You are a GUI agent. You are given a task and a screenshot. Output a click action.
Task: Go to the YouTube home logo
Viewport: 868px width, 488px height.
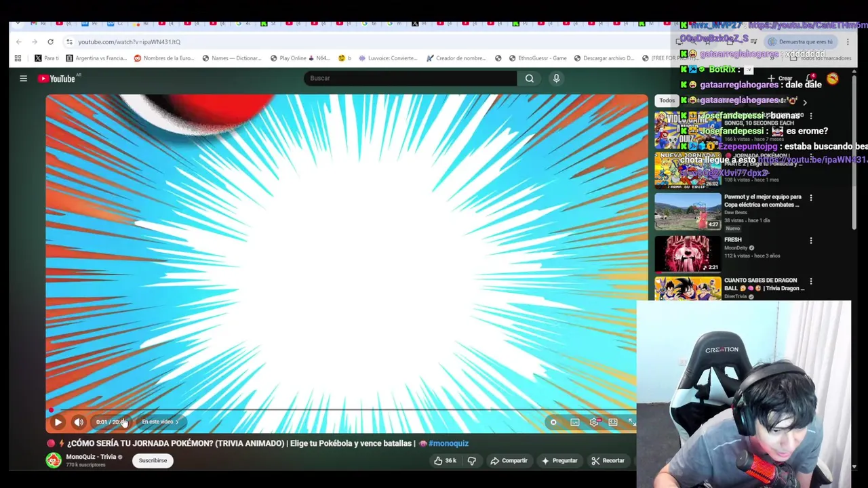[57, 79]
